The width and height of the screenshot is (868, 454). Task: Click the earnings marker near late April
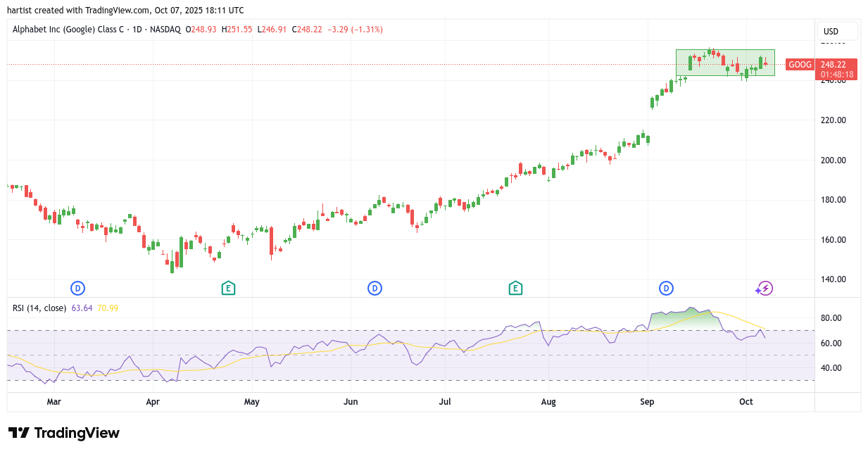pyautogui.click(x=227, y=288)
